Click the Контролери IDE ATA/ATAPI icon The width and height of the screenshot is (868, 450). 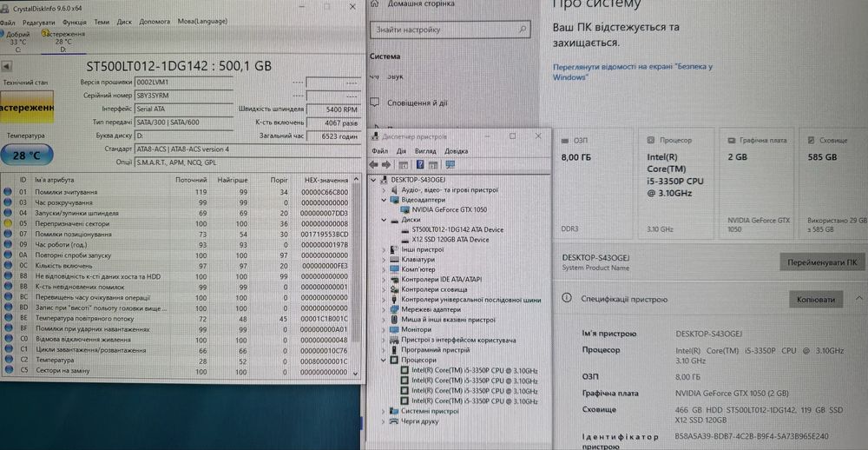click(x=394, y=280)
